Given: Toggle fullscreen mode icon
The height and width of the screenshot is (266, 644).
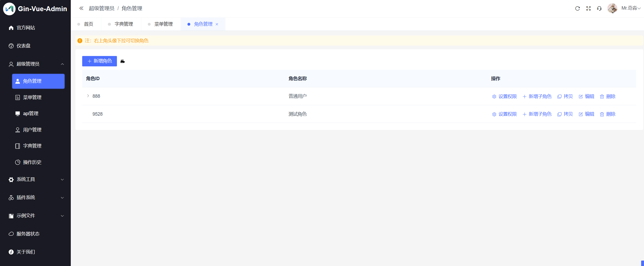Looking at the screenshot, I should [588, 9].
